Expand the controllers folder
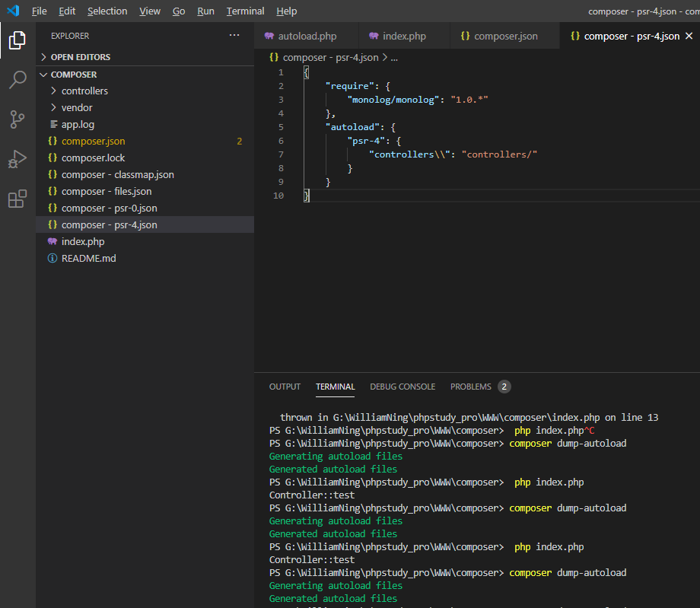Image resolution: width=700 pixels, height=608 pixels. click(x=84, y=91)
